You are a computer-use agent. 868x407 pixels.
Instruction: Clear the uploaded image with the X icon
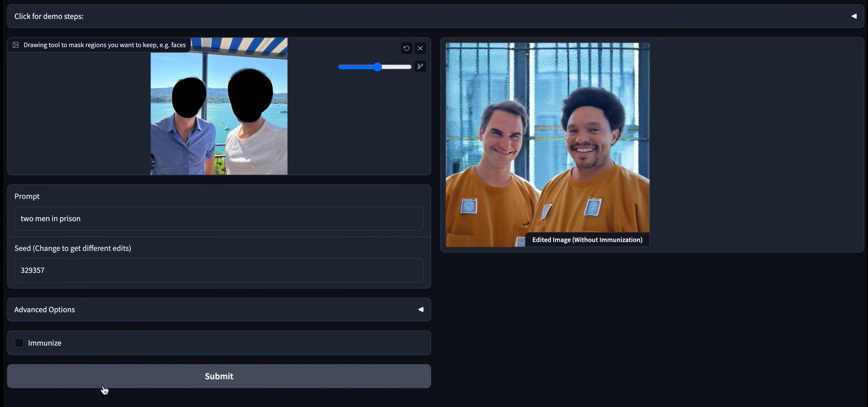pos(420,48)
